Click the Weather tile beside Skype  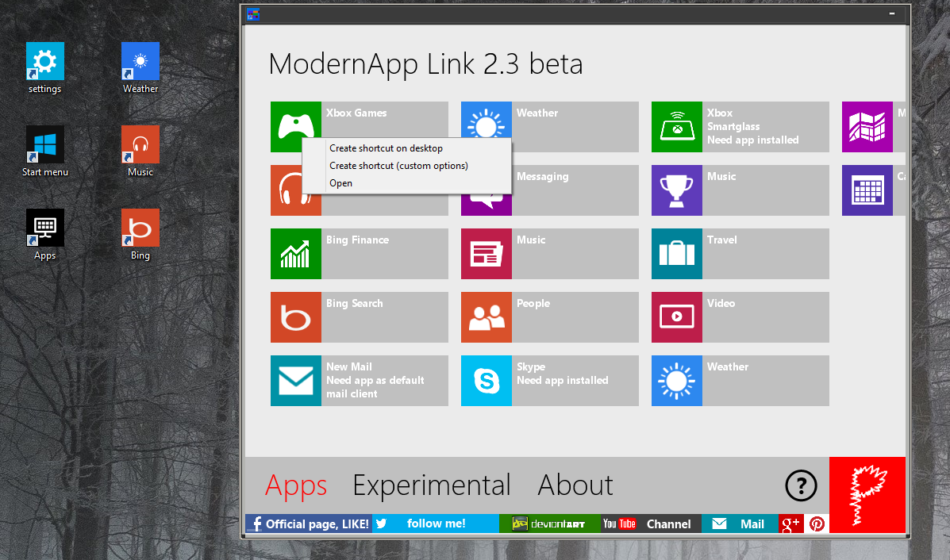point(740,381)
